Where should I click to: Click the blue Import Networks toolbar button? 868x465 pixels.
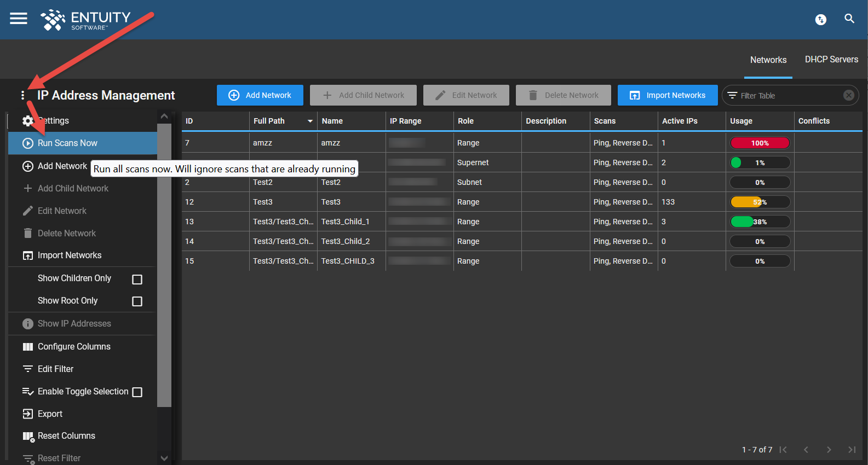click(668, 95)
